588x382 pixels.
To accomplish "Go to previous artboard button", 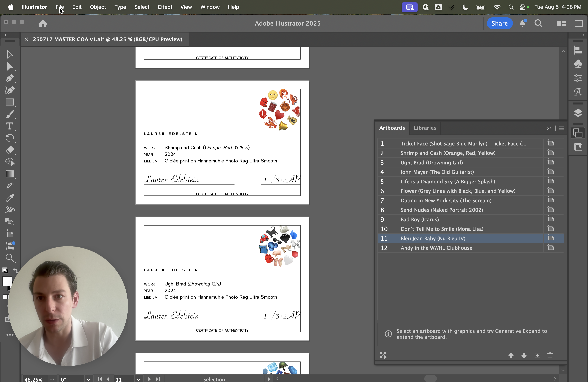I will (108, 379).
